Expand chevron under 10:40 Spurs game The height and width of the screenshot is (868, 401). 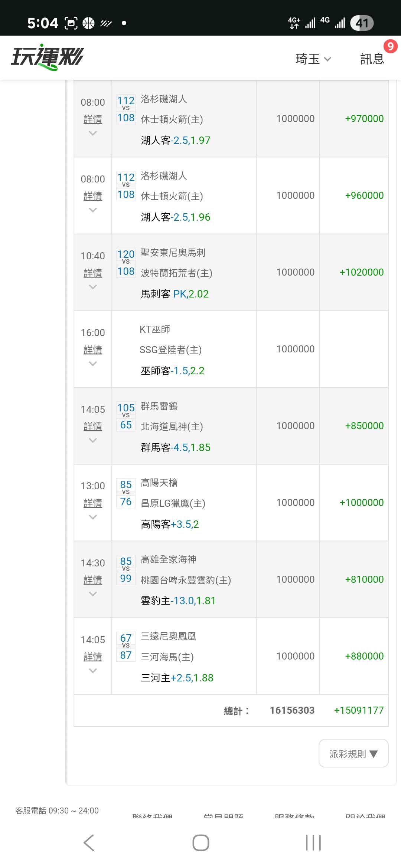point(93,287)
